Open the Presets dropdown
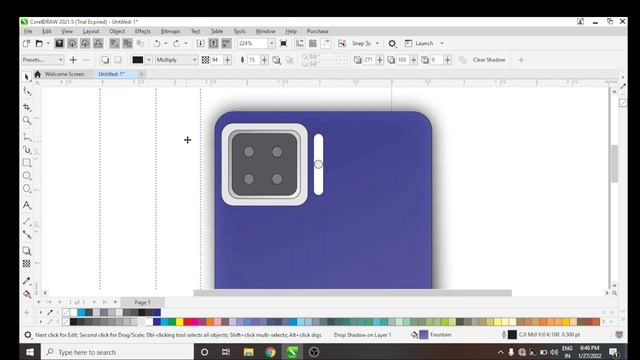This screenshot has width=640, height=360. pyautogui.click(x=42, y=60)
